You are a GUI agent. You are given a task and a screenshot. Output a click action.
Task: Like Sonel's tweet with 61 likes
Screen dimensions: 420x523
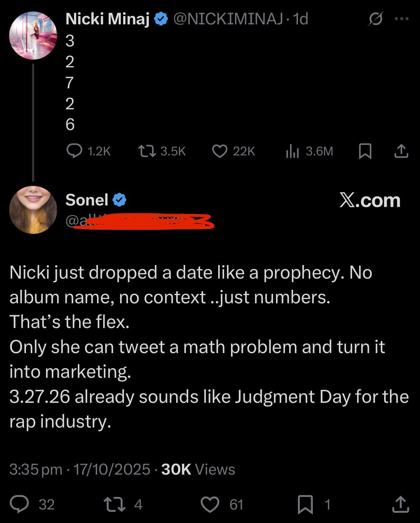210,504
